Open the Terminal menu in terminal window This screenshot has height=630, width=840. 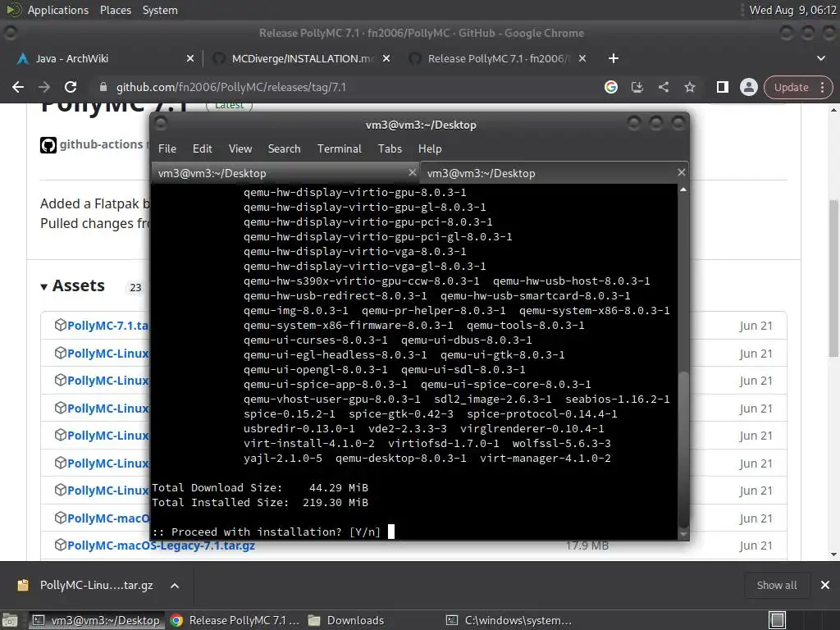click(339, 149)
